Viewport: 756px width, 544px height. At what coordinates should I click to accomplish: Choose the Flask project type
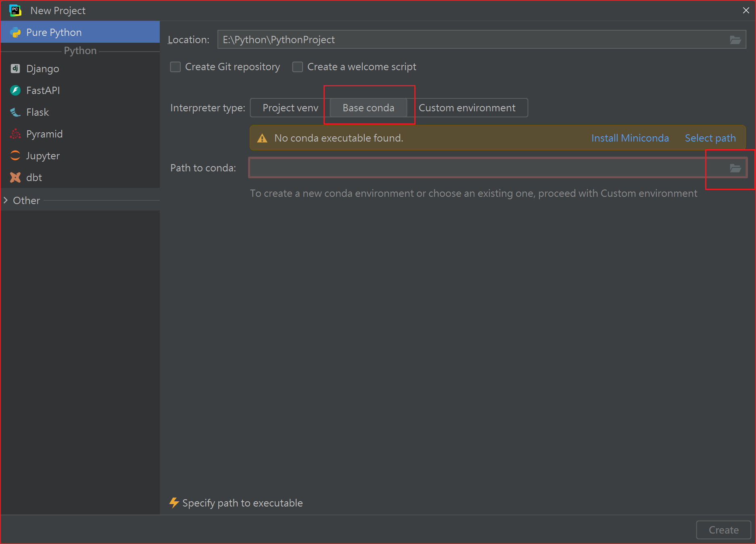click(x=80, y=112)
